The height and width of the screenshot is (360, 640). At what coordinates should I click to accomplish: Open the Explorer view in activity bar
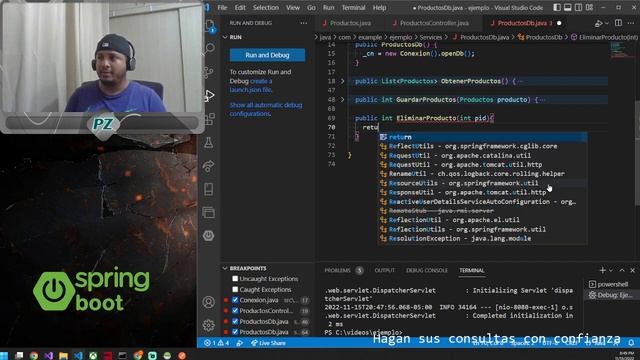point(209,25)
